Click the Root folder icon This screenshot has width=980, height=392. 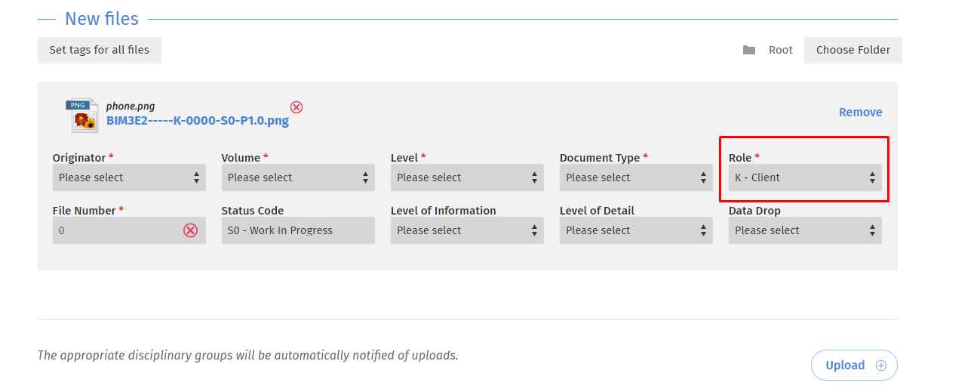coord(749,50)
